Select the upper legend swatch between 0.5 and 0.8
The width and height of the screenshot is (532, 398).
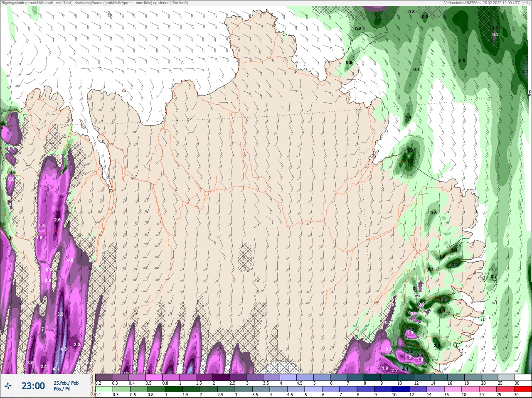click(x=154, y=377)
